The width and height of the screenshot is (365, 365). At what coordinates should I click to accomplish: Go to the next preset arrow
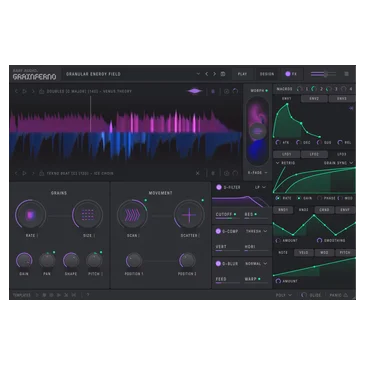214,74
